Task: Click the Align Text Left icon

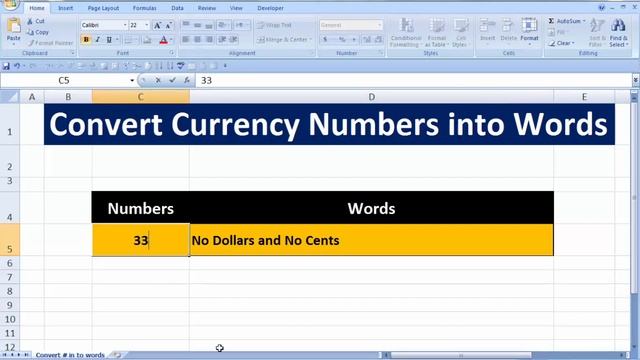Action: click(x=186, y=40)
